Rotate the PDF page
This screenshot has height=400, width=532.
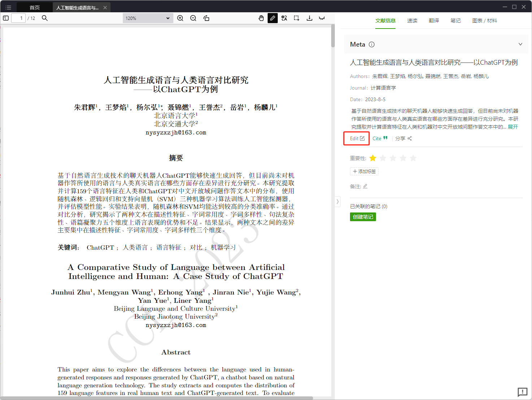[x=206, y=18]
